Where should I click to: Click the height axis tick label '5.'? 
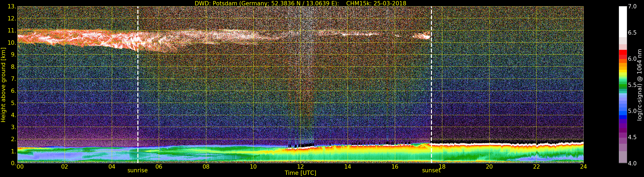point(13,103)
